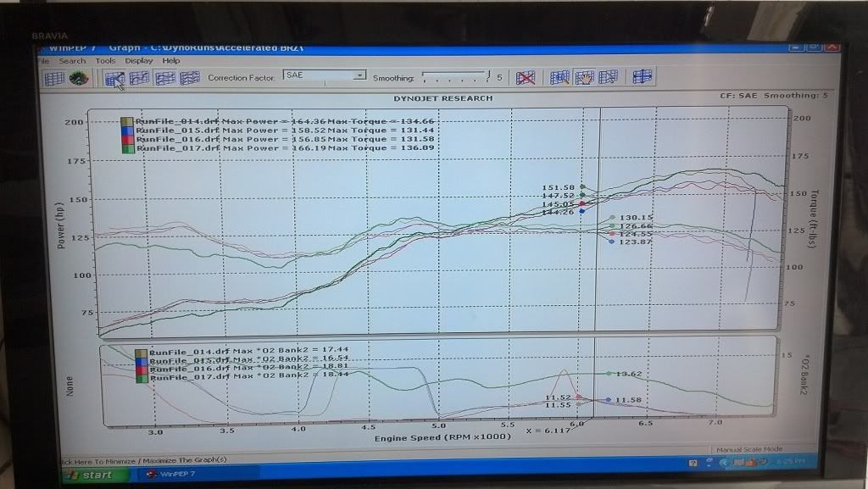Open the Help menu
Screen dimensions: 868x489
[171, 61]
